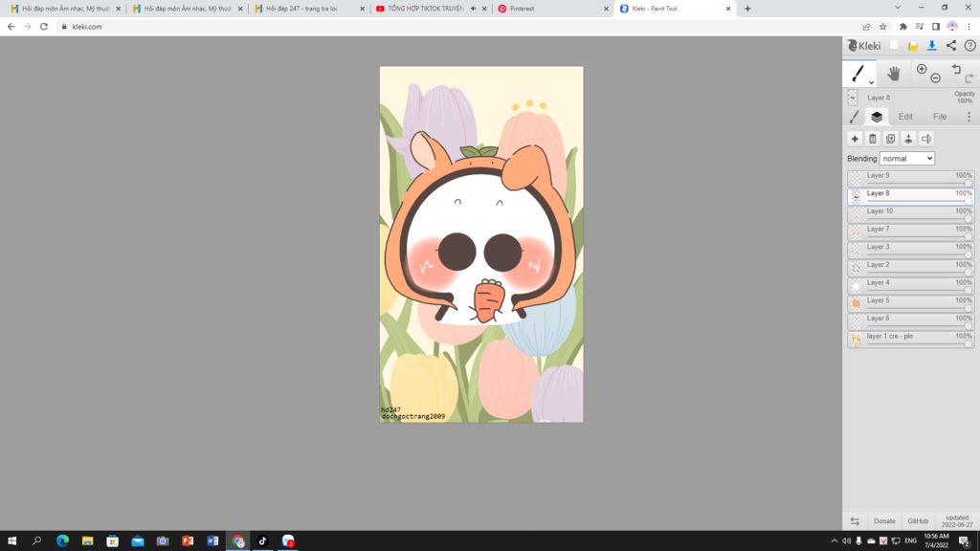Select Layer 7 in layers list

tap(911, 231)
